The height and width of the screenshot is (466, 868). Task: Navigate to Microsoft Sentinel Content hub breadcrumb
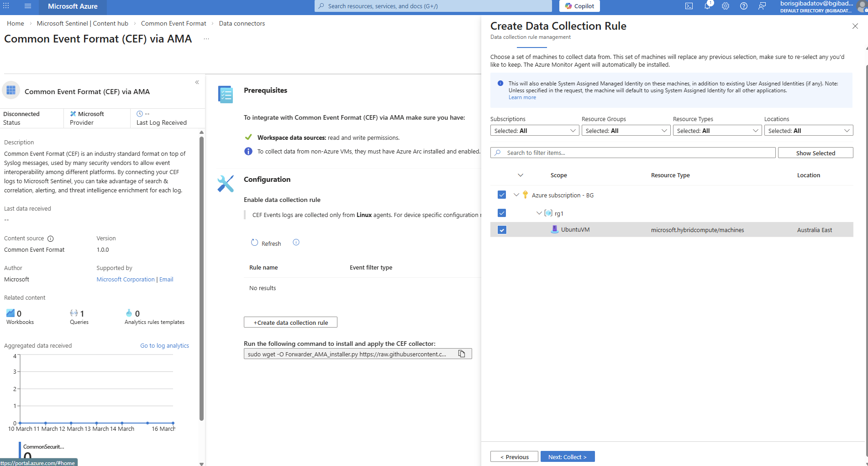(x=82, y=23)
